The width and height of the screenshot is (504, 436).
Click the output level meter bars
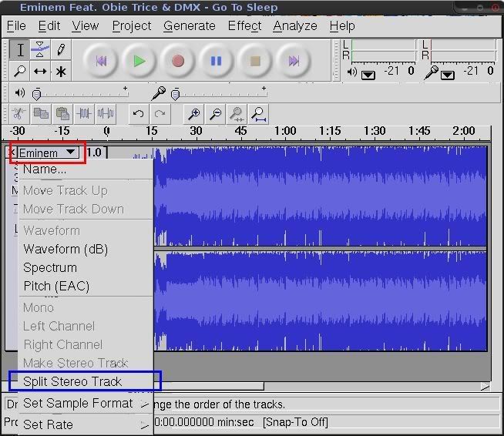pyautogui.click(x=384, y=51)
